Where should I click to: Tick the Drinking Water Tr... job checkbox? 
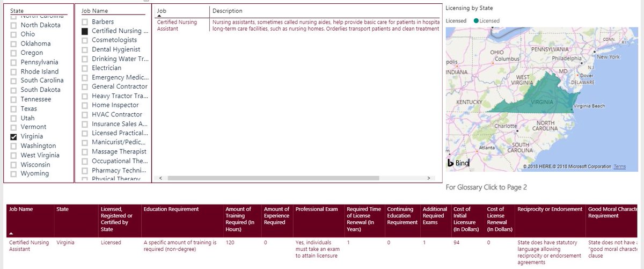pos(85,59)
